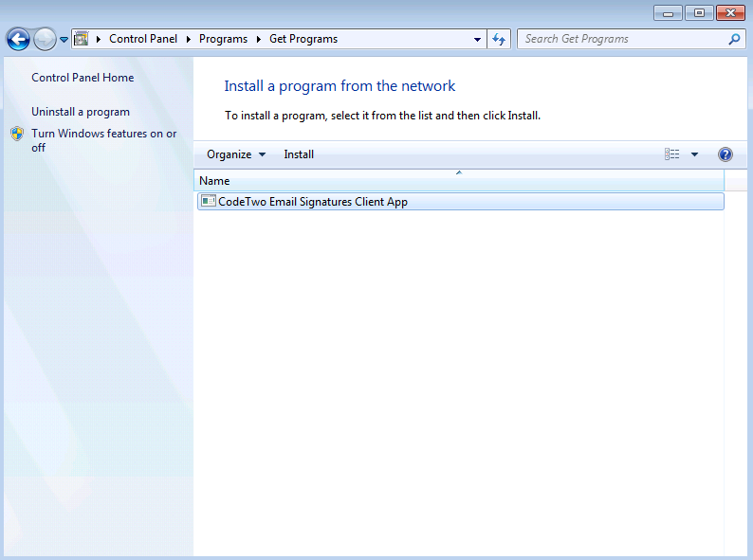Click the Control Panel icon in address bar
The height and width of the screenshot is (560, 753).
tap(82, 39)
